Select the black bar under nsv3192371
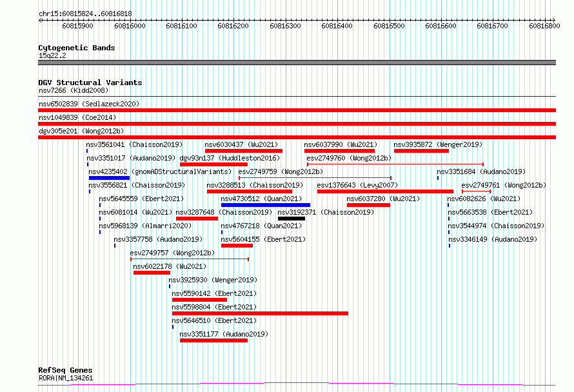 tap(292, 219)
